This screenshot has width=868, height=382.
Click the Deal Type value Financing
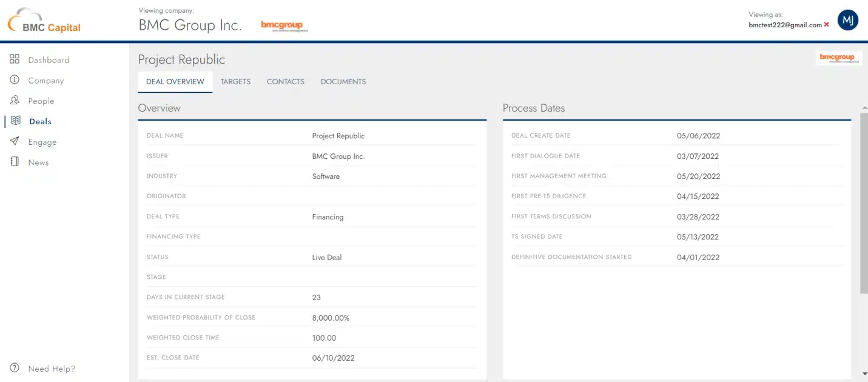coord(328,217)
